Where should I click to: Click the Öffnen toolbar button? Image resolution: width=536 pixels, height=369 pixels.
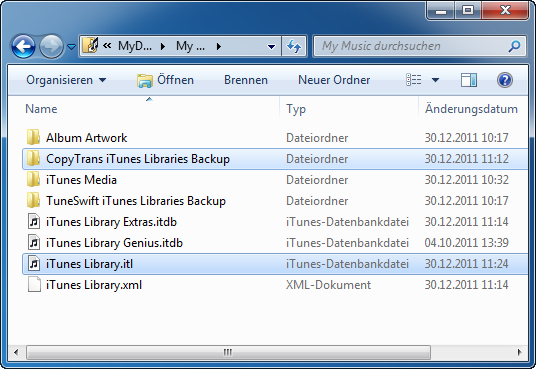[x=165, y=80]
